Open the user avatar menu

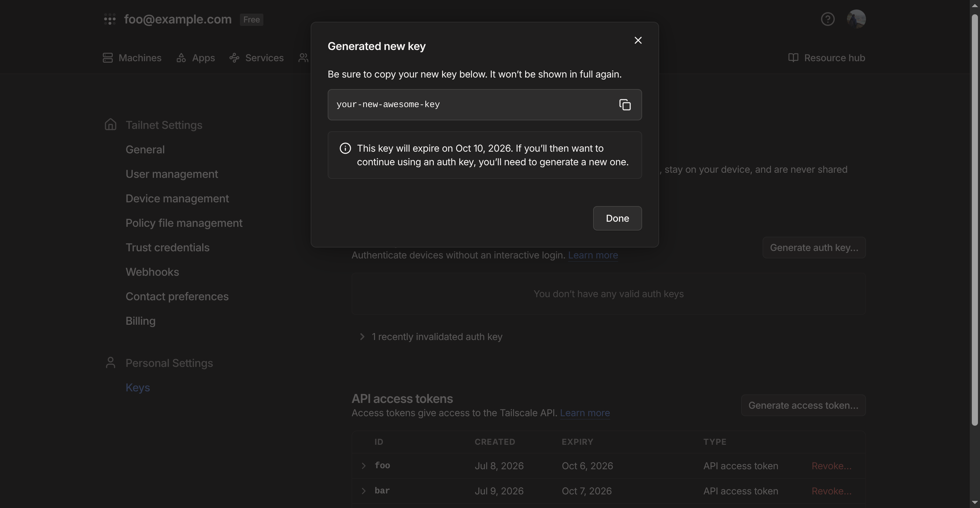[856, 19]
